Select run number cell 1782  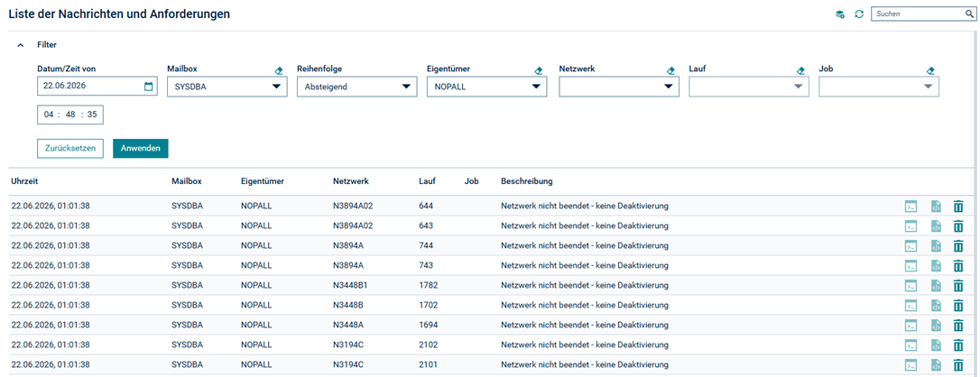[x=428, y=286]
